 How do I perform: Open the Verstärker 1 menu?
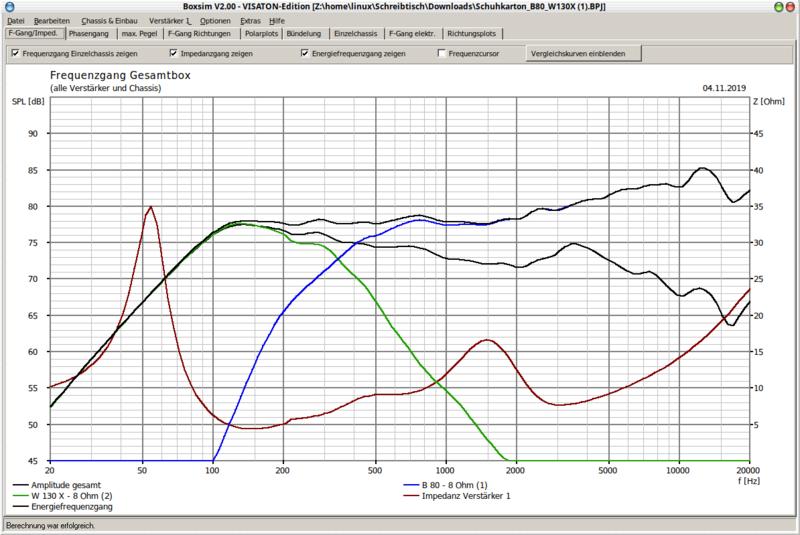(x=169, y=21)
